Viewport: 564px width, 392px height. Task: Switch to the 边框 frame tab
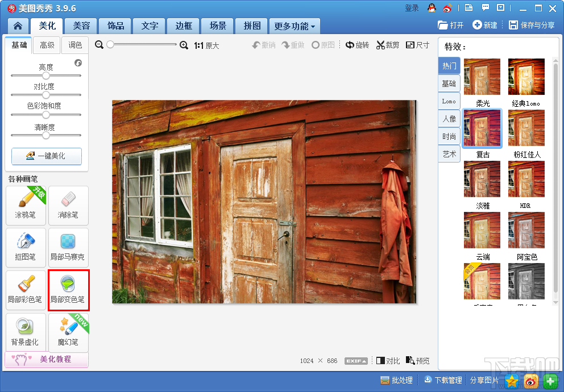pyautogui.click(x=184, y=26)
